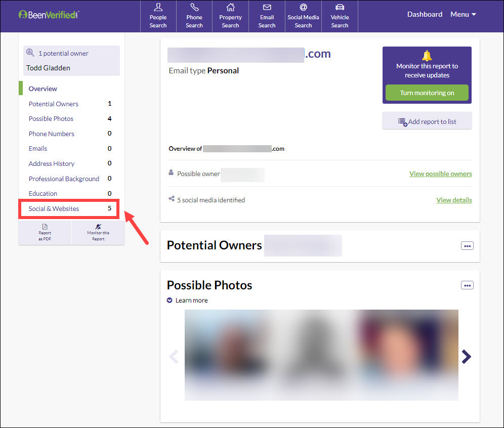Open People Search

[x=158, y=16]
